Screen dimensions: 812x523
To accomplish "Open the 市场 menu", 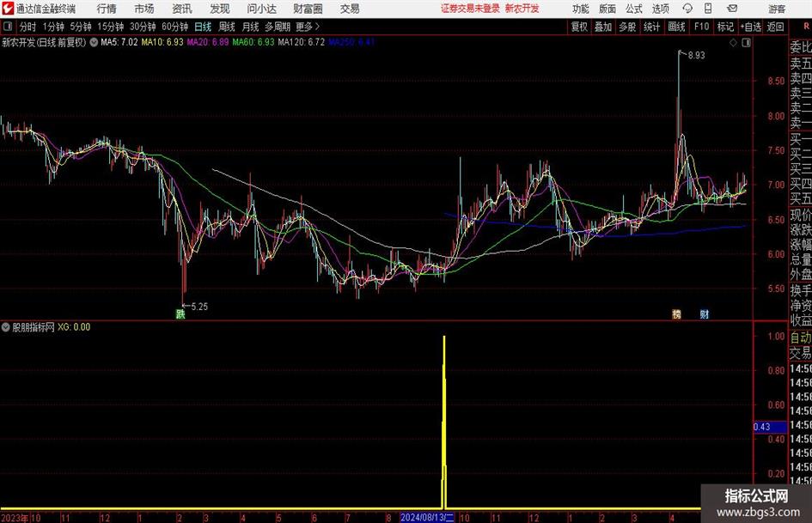I will click(x=144, y=9).
